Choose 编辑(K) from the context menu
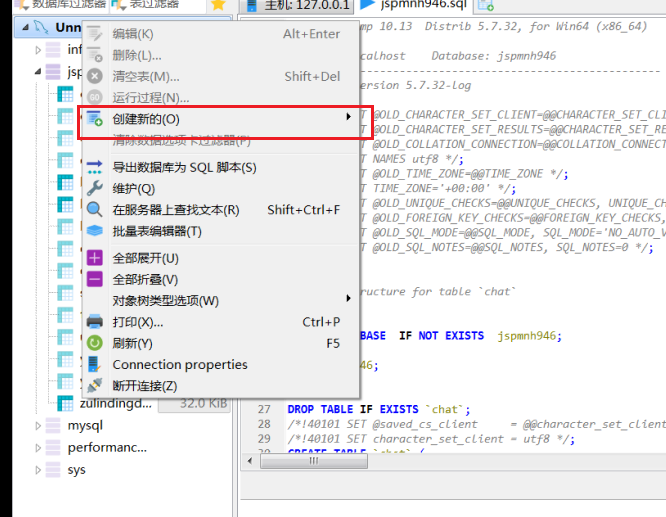 click(x=221, y=34)
